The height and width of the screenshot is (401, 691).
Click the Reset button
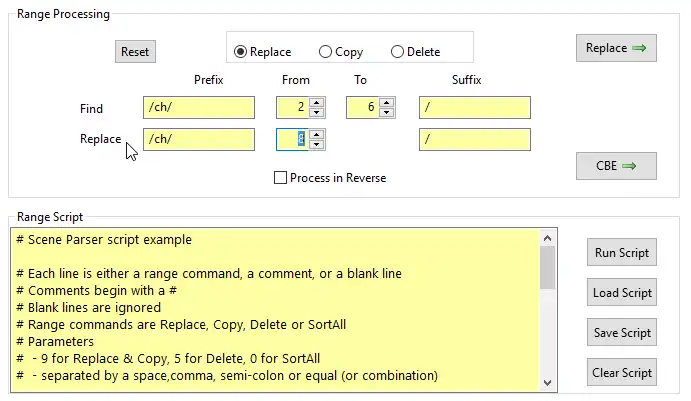[x=135, y=52]
